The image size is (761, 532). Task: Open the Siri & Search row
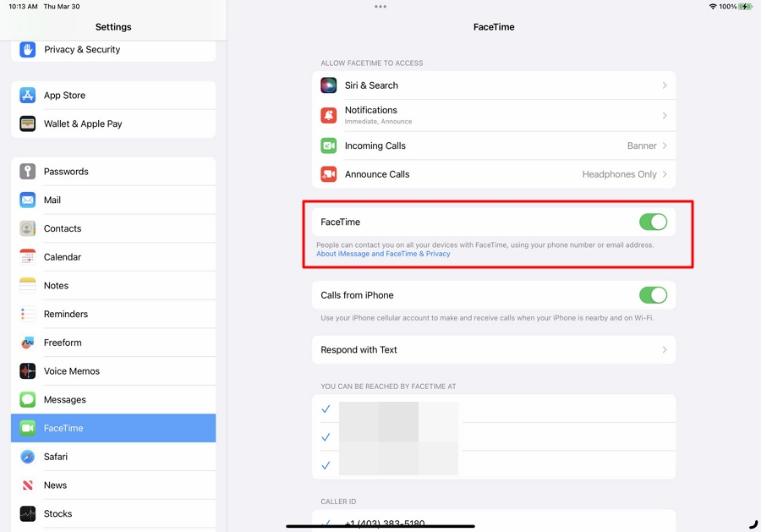point(494,85)
